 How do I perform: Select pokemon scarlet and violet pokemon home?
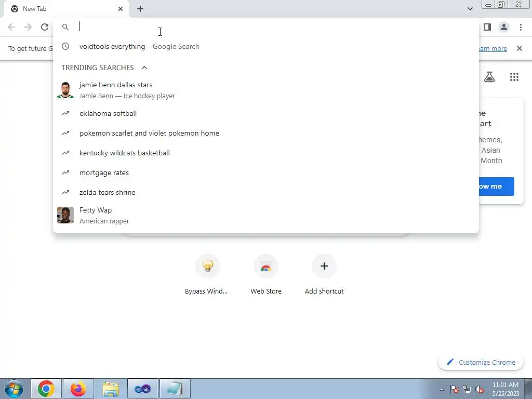(x=266, y=133)
